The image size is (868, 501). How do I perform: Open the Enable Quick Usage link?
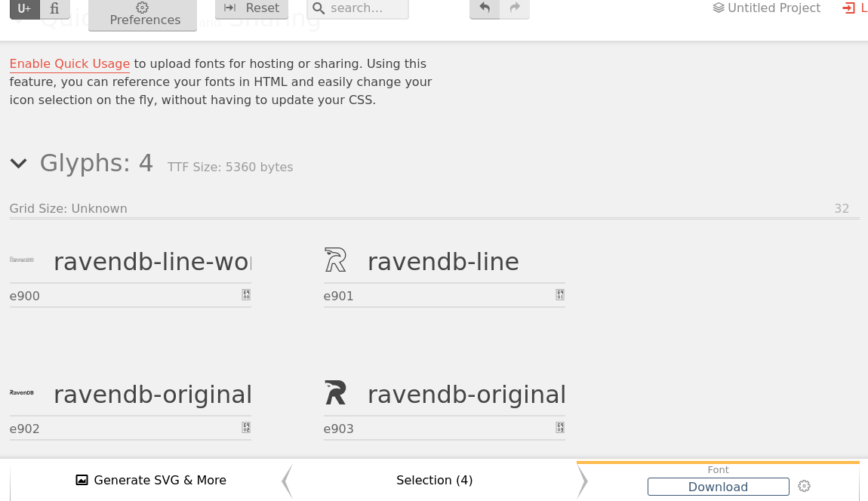tap(69, 64)
